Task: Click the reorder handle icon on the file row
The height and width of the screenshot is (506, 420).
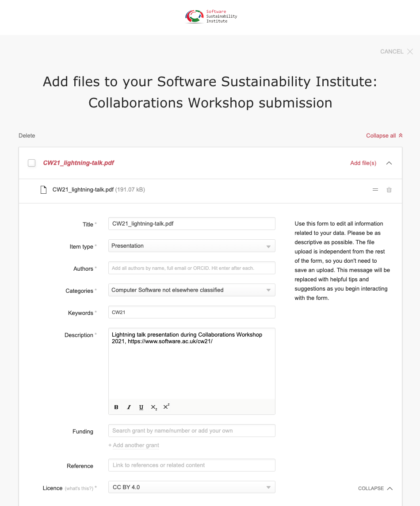Action: [x=375, y=190]
